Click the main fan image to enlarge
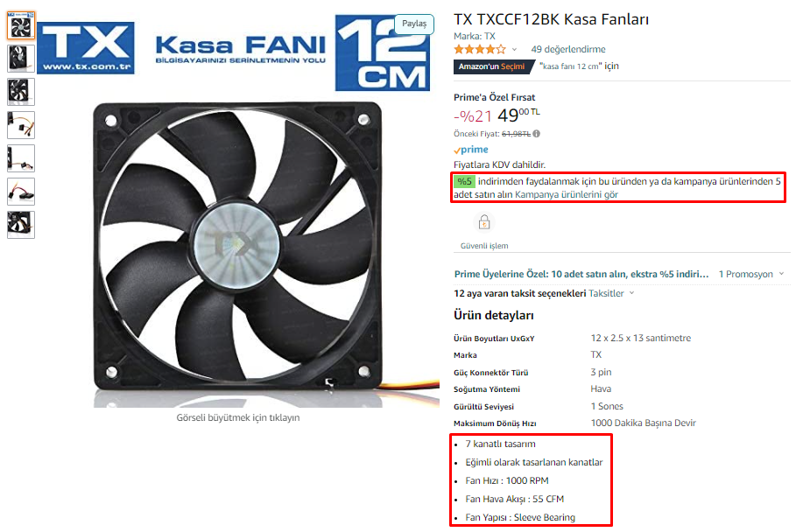This screenshot has width=796, height=532. (238, 248)
